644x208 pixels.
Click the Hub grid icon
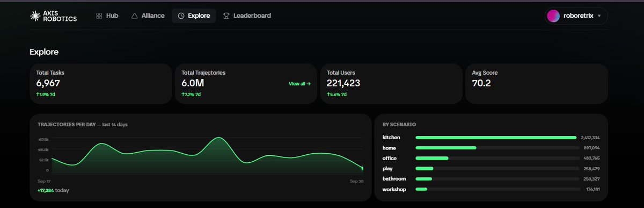click(99, 16)
